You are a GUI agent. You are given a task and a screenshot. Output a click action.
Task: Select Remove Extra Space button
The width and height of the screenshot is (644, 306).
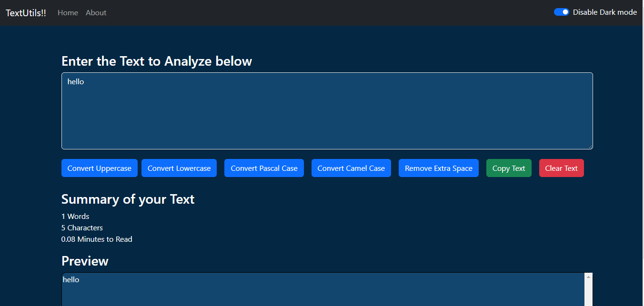click(x=439, y=168)
